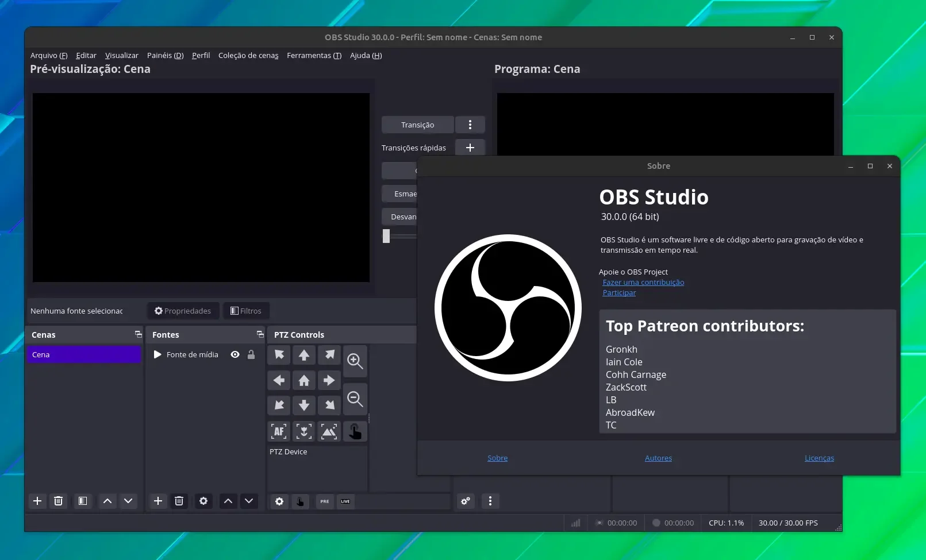Pan PTZ camera right arrow
This screenshot has height=560, width=926.
(329, 380)
